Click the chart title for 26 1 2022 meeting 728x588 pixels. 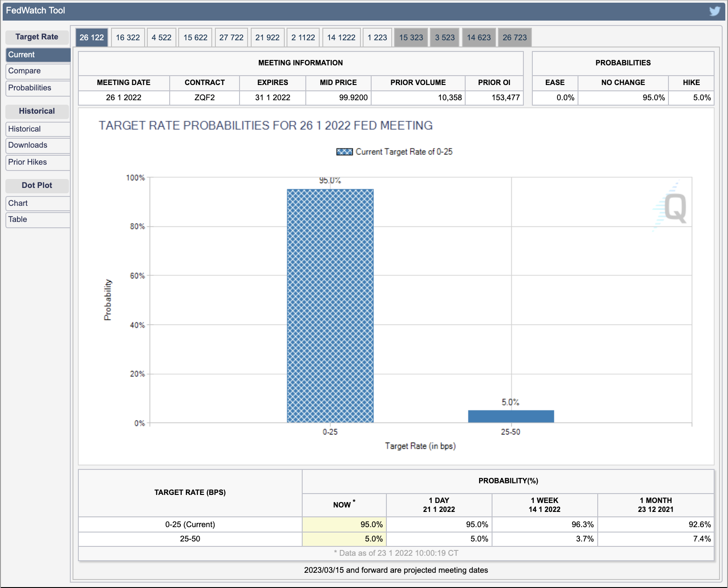coord(266,125)
